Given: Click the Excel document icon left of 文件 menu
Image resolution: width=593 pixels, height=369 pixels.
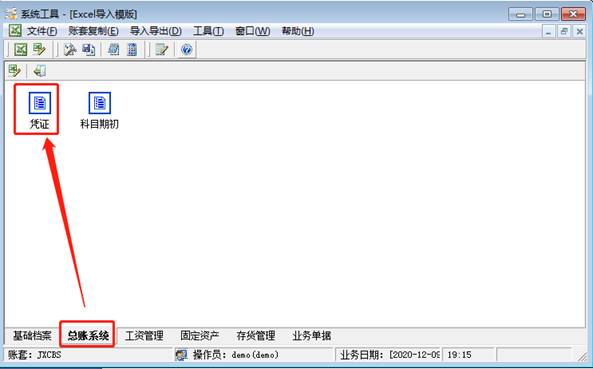Looking at the screenshot, I should tap(15, 30).
